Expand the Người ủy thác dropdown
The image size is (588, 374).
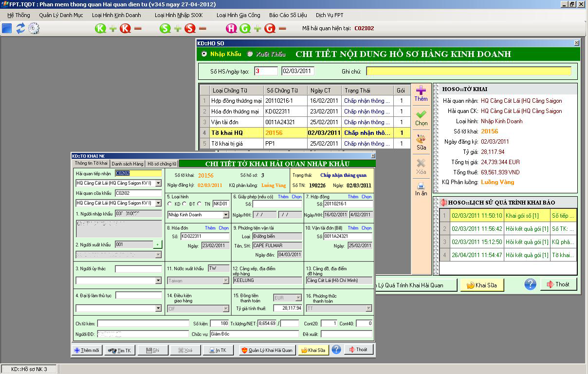[x=158, y=280]
